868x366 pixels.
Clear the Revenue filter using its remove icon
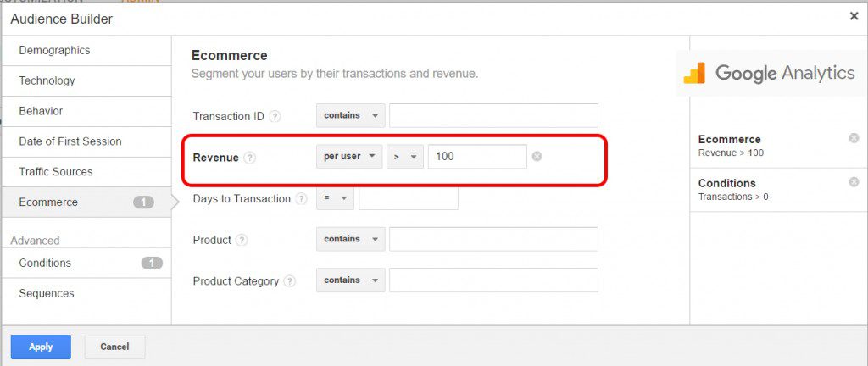coord(537,157)
